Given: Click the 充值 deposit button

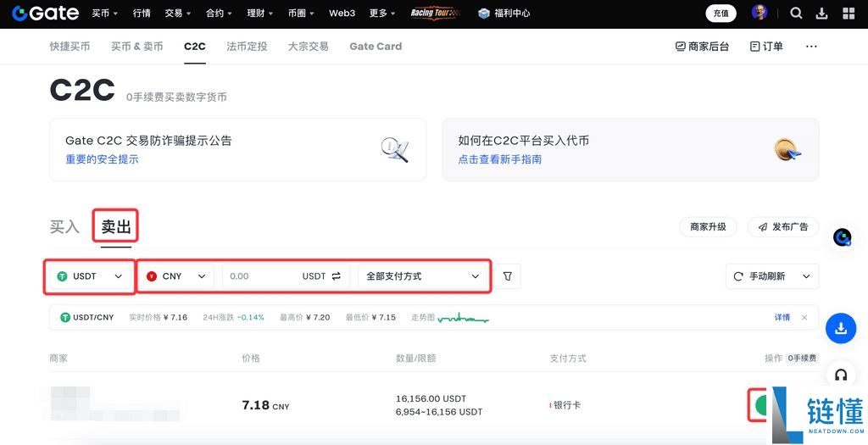Looking at the screenshot, I should pyautogui.click(x=721, y=14).
